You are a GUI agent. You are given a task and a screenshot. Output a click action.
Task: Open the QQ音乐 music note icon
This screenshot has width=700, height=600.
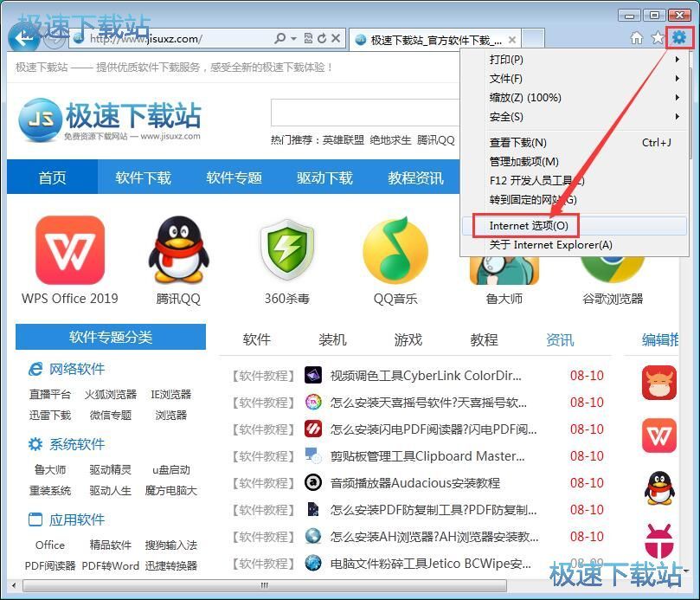[395, 250]
